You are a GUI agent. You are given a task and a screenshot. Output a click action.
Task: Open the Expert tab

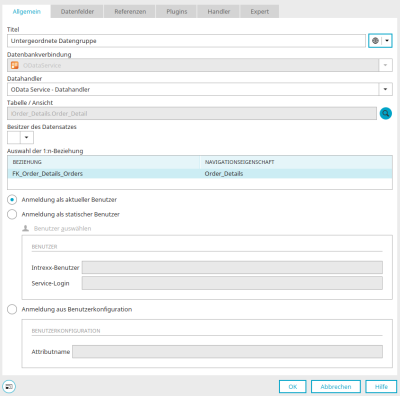click(x=260, y=12)
